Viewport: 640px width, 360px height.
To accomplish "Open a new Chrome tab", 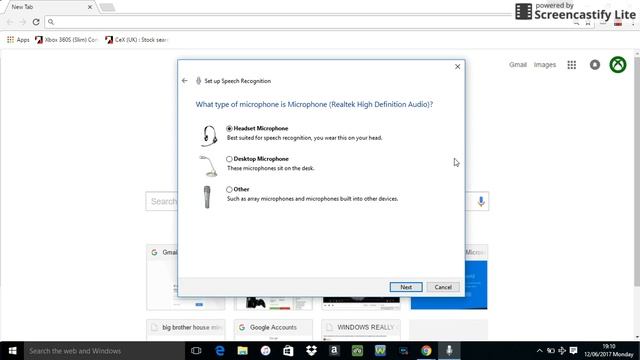I will tap(107, 7).
